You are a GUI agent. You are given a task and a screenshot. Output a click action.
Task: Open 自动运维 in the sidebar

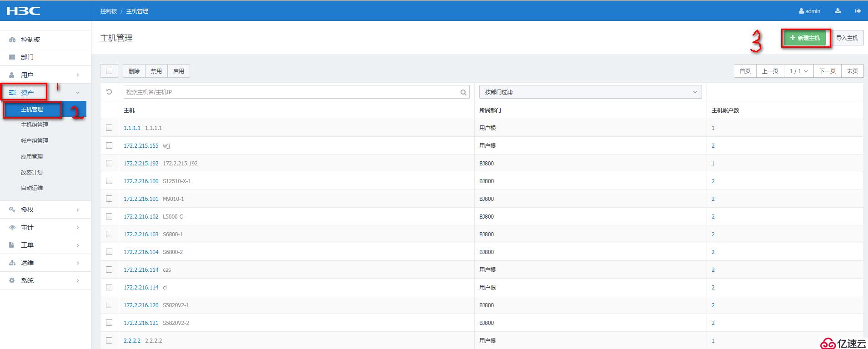32,188
